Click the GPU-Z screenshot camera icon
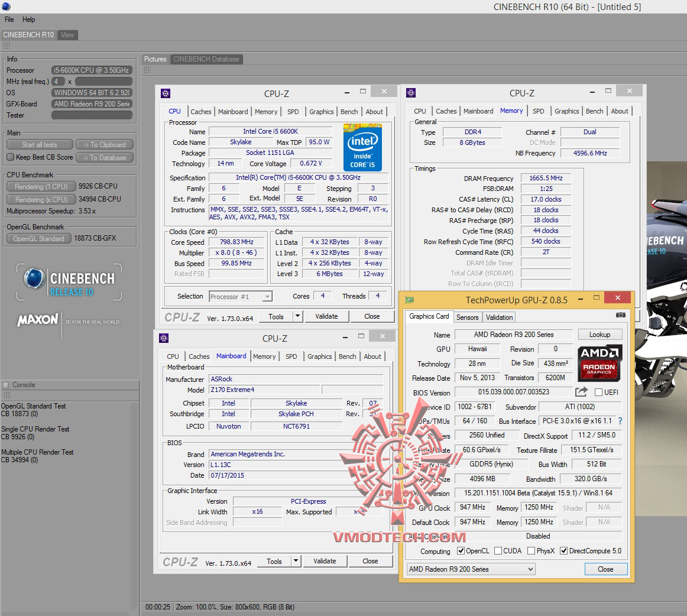687x616 pixels. tap(620, 316)
